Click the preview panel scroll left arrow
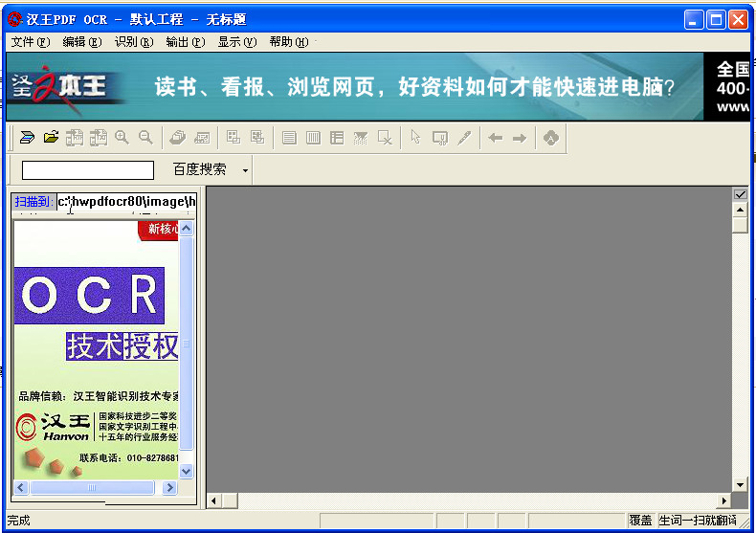 pos(21,487)
